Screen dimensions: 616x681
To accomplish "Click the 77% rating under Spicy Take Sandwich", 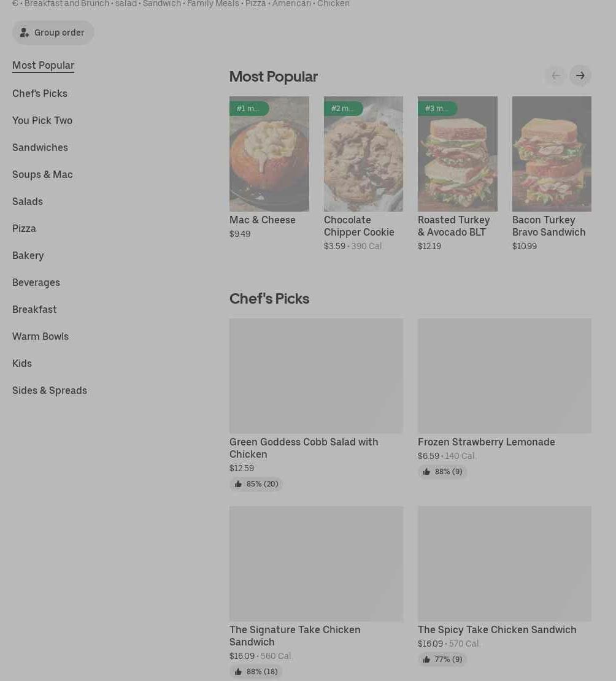I will pyautogui.click(x=442, y=660).
